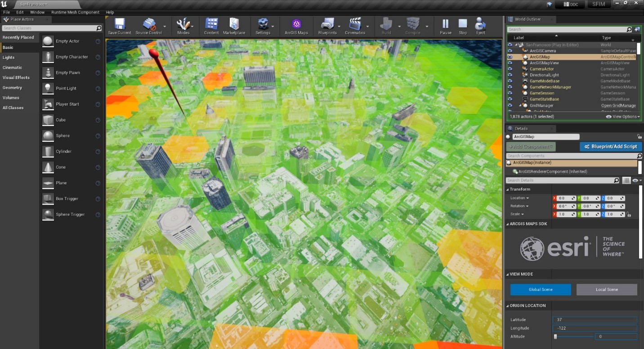Pause the play-in-editor session
The height and width of the screenshot is (349, 644).
[x=445, y=26]
